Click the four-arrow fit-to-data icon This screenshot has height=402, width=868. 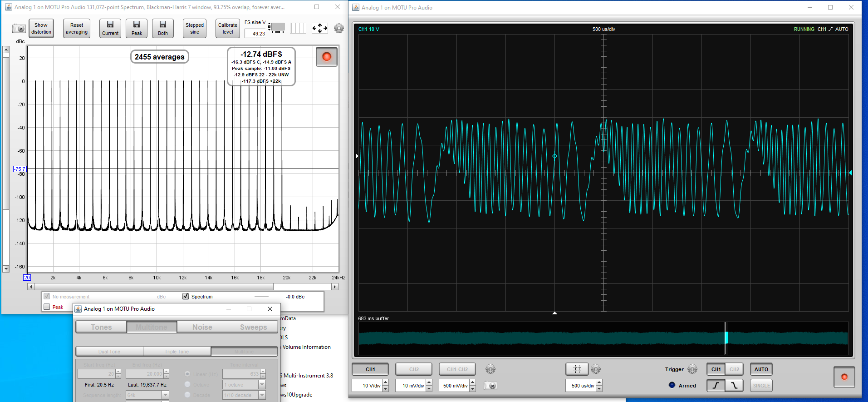(320, 28)
